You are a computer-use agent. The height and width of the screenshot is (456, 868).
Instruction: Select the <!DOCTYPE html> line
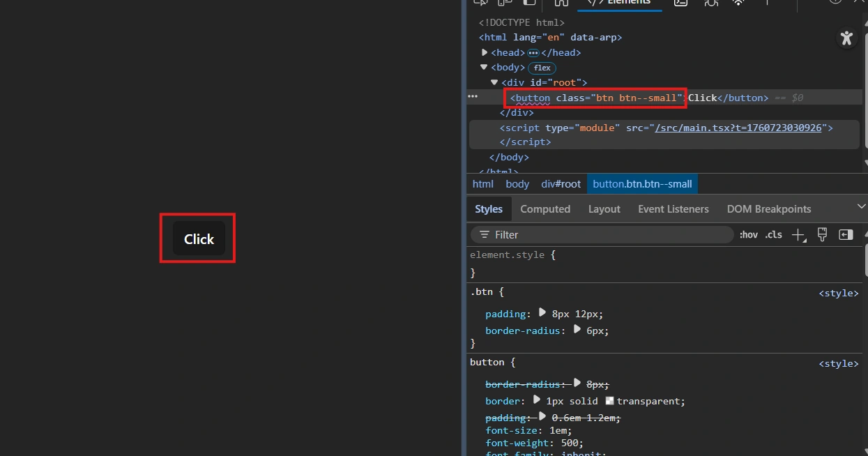tap(521, 22)
